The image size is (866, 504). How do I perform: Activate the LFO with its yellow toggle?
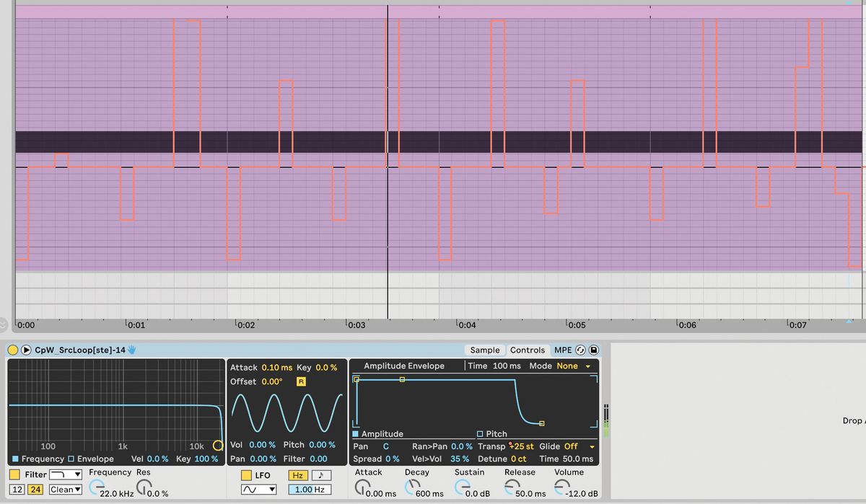click(x=248, y=475)
